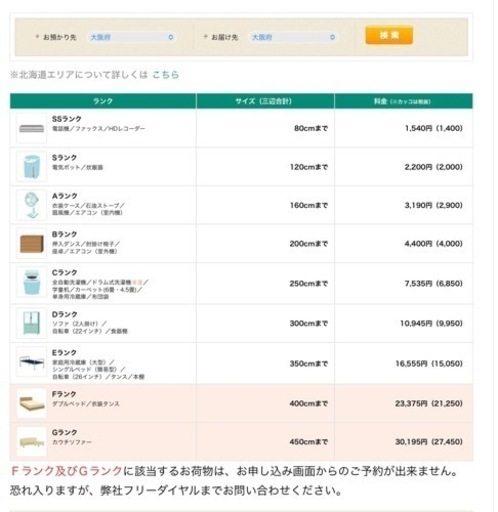The width and height of the screenshot is (498, 512).
Task: Click the S rank electric pot icon
Action: pos(32,167)
